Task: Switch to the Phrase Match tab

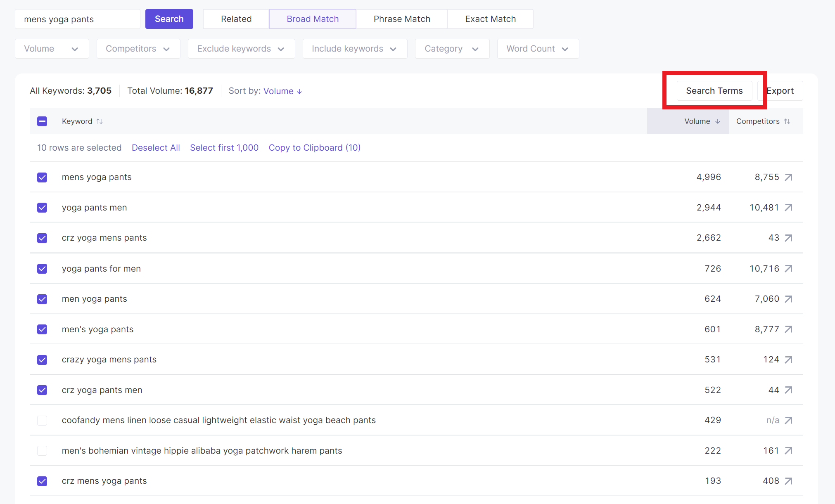Action: pyautogui.click(x=401, y=19)
